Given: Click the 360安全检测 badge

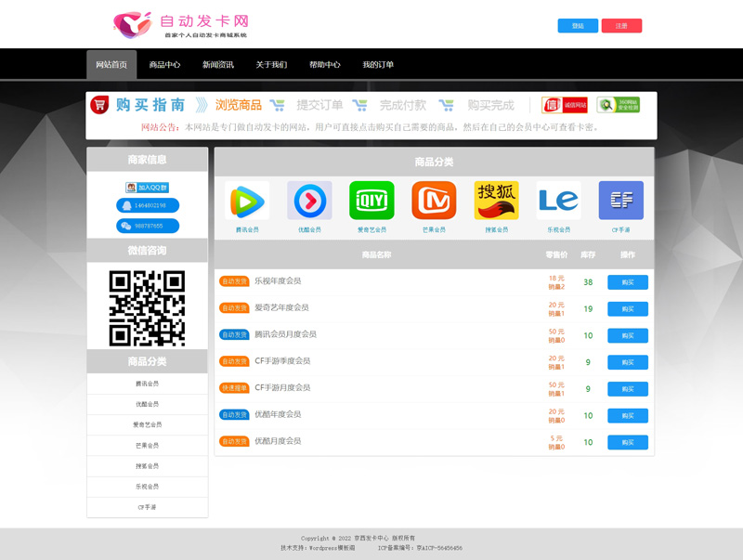Looking at the screenshot, I should coord(617,104).
